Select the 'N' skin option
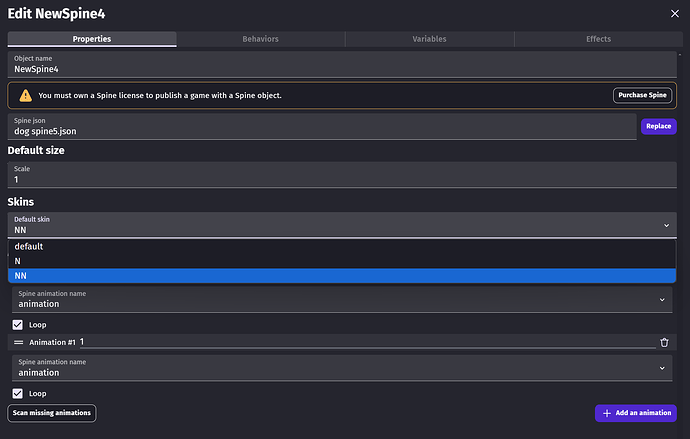The image size is (690, 439). [342, 261]
